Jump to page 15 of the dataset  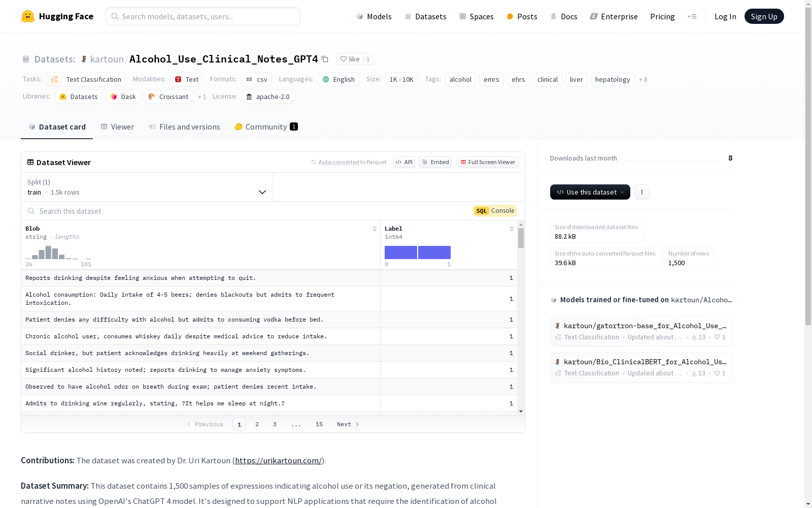(x=319, y=424)
